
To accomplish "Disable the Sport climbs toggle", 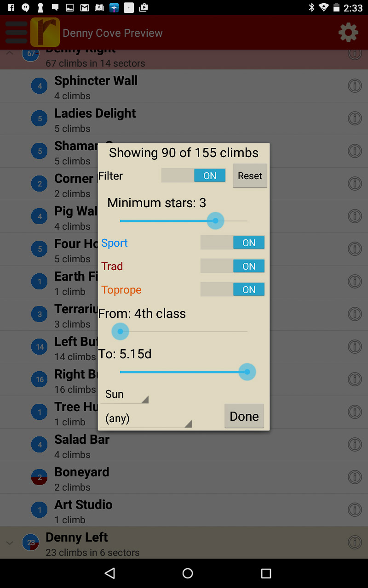I will (x=232, y=243).
